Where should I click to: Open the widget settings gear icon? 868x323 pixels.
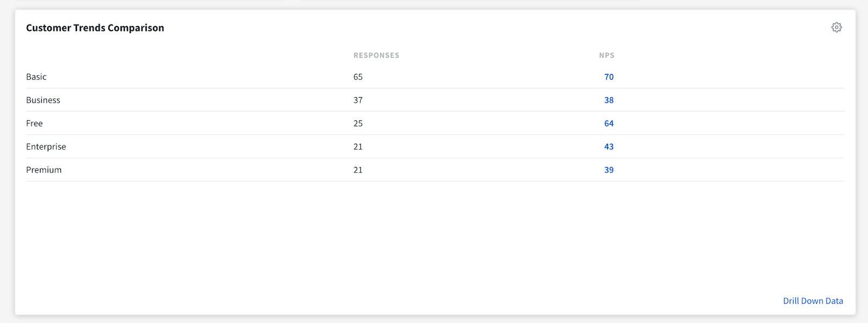837,27
